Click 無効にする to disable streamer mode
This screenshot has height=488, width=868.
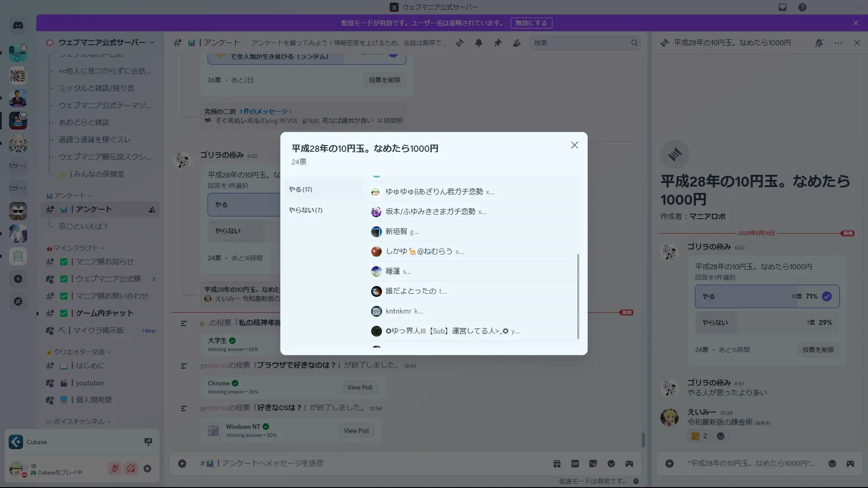pyautogui.click(x=531, y=23)
